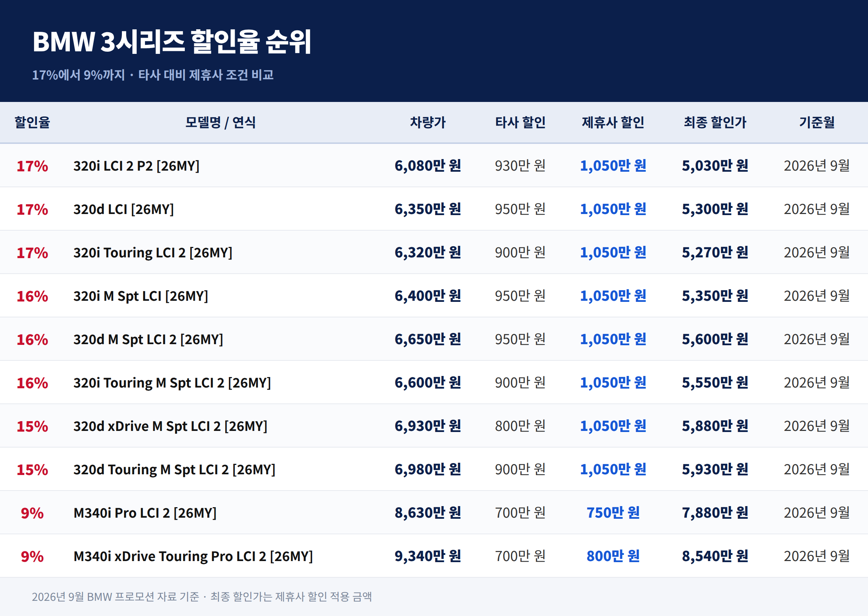Select model 'M340i Pro LCI 2 [26MY]'

pyautogui.click(x=145, y=513)
